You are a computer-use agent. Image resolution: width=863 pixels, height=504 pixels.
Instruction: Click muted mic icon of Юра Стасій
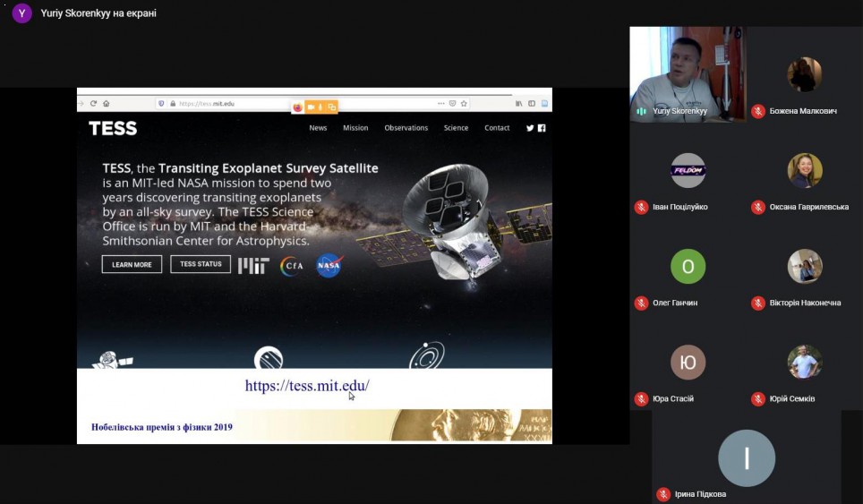(x=641, y=399)
